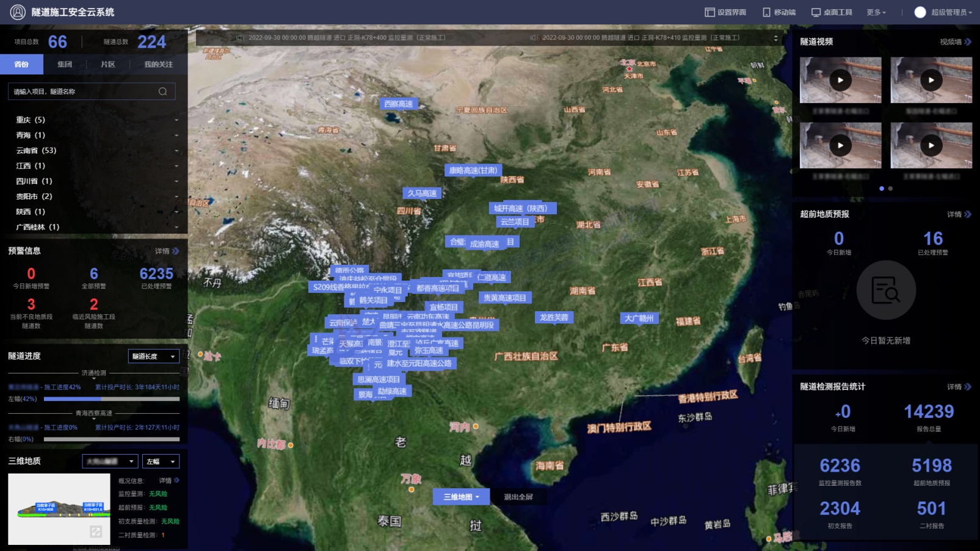Switch to the 我的关注 tab

pyautogui.click(x=158, y=64)
